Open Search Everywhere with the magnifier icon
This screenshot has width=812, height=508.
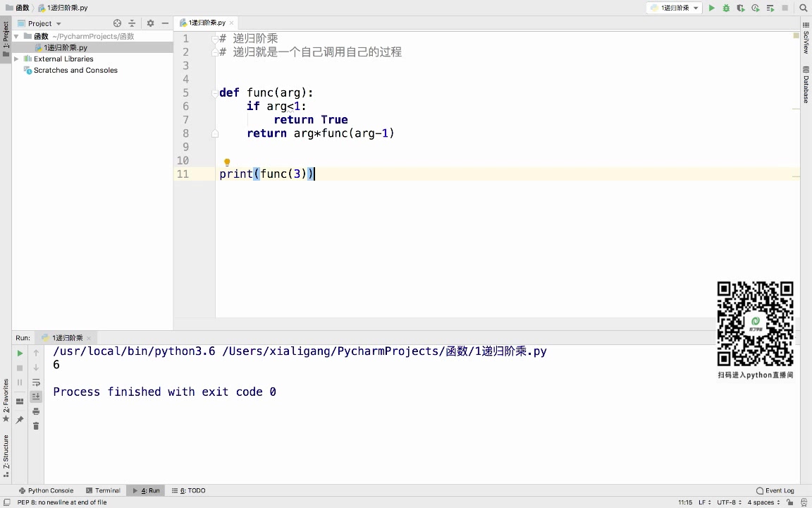(803, 7)
